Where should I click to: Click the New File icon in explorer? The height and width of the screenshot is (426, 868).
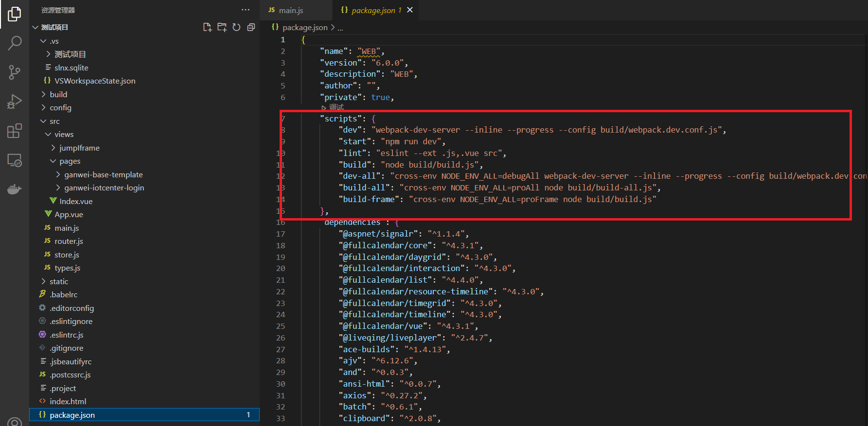tap(208, 27)
